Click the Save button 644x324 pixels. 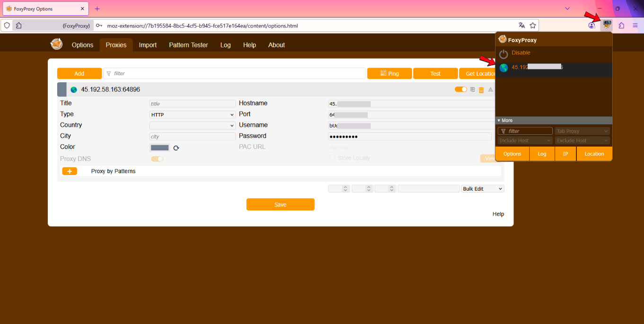point(280,204)
